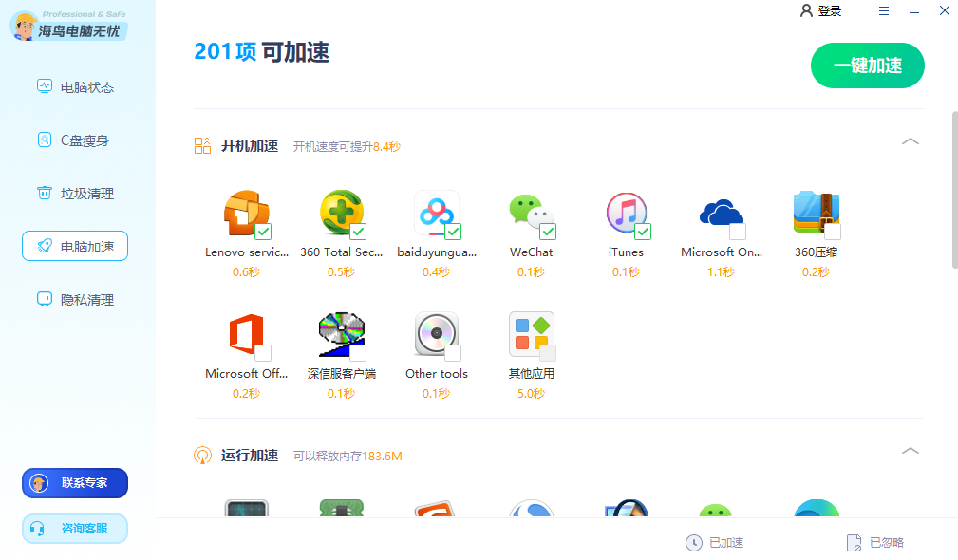Click the baiduyunguanjia app icon
958x560 pixels.
[x=436, y=213]
